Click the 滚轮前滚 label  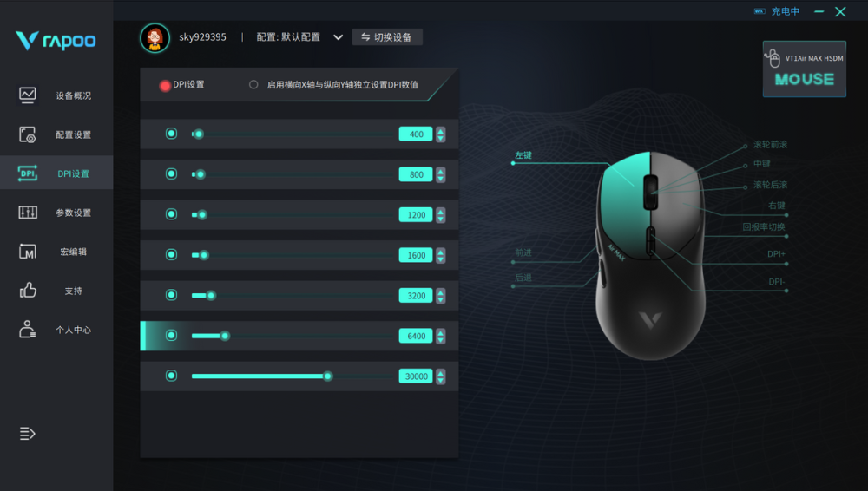pos(770,145)
